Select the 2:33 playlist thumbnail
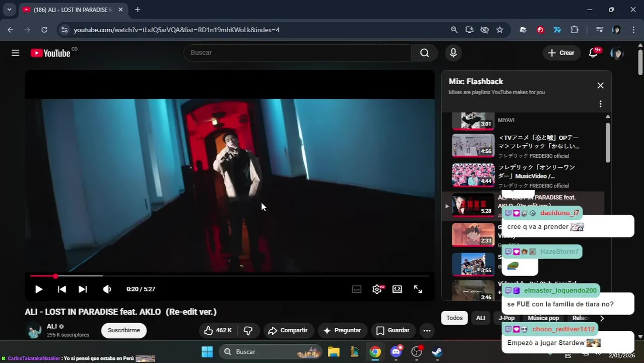The width and height of the screenshot is (644, 363). [x=473, y=235]
